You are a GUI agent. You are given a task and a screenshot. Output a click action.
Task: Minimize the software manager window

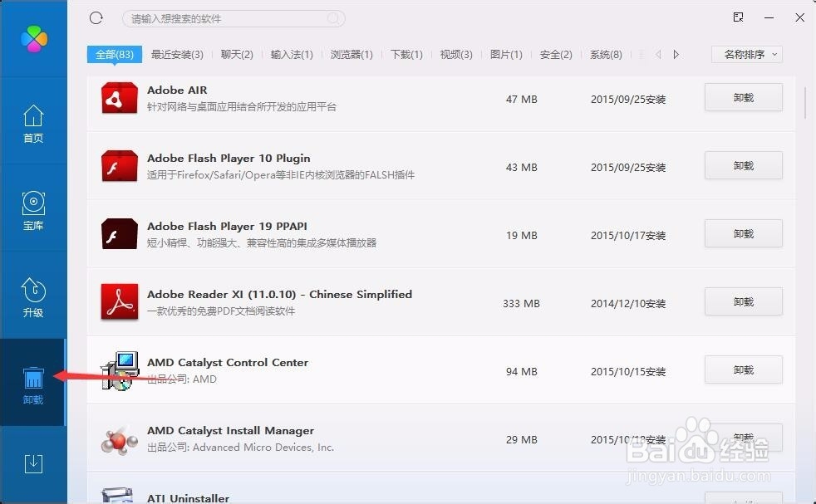pos(769,17)
